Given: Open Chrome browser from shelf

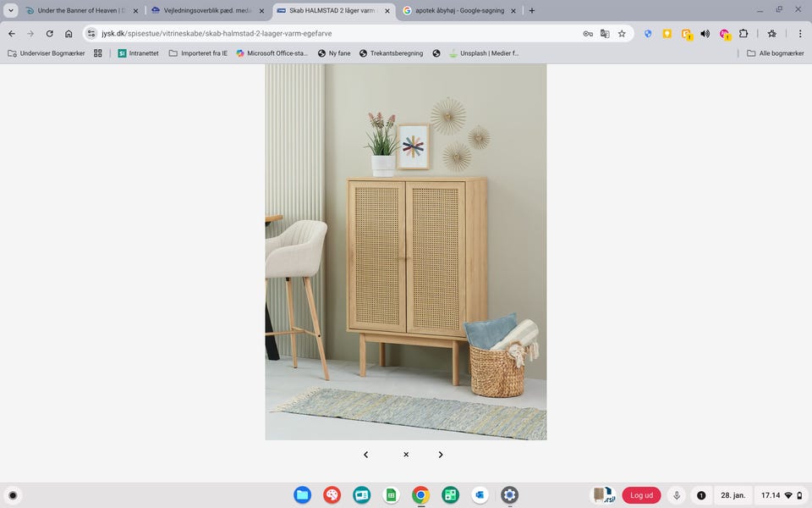Looking at the screenshot, I should (420, 495).
